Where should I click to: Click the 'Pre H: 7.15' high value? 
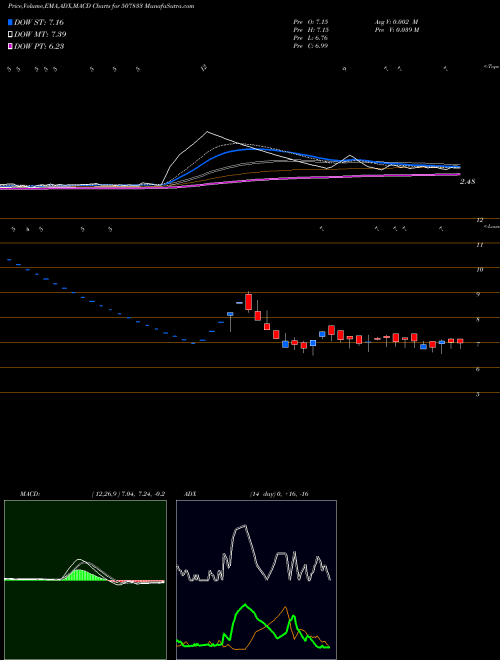pos(311,30)
